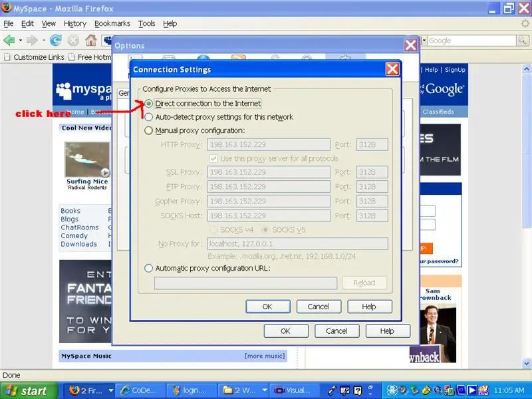Click the page vertical scrollbar thumb
This screenshot has width=532, height=399.
point(526,152)
